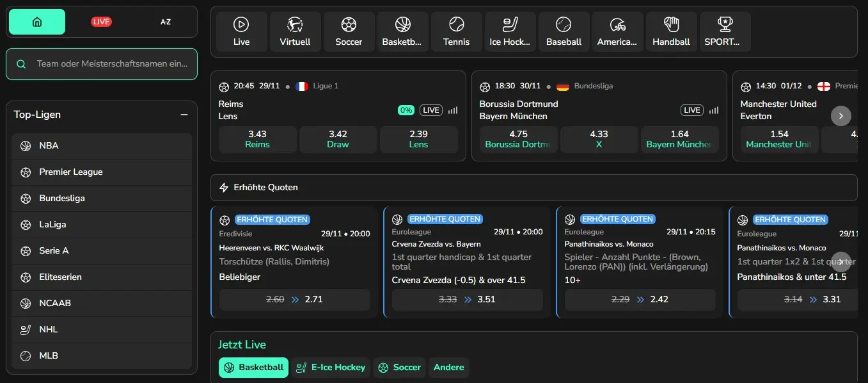Open the Tennis category
This screenshot has height=383, width=868.
(457, 31)
